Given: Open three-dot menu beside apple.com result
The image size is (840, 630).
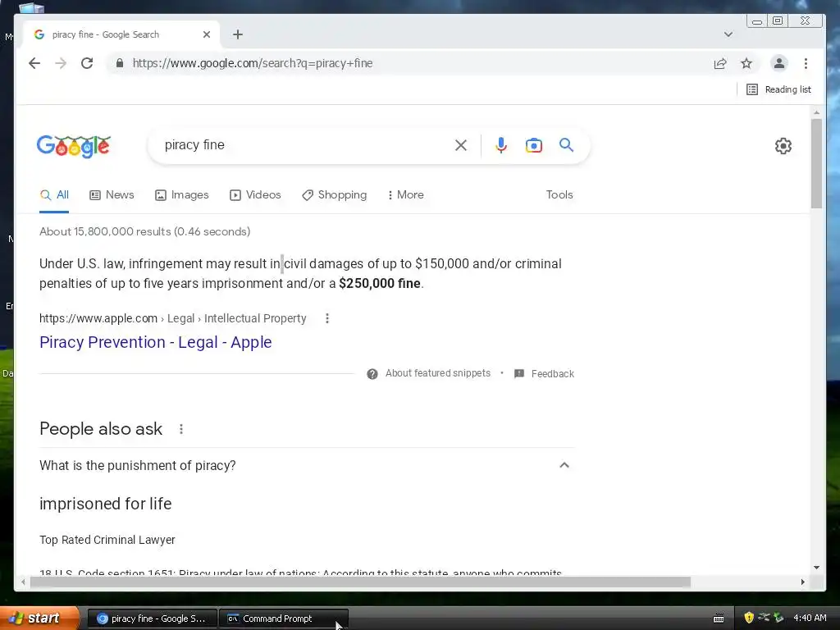Looking at the screenshot, I should pos(327,319).
